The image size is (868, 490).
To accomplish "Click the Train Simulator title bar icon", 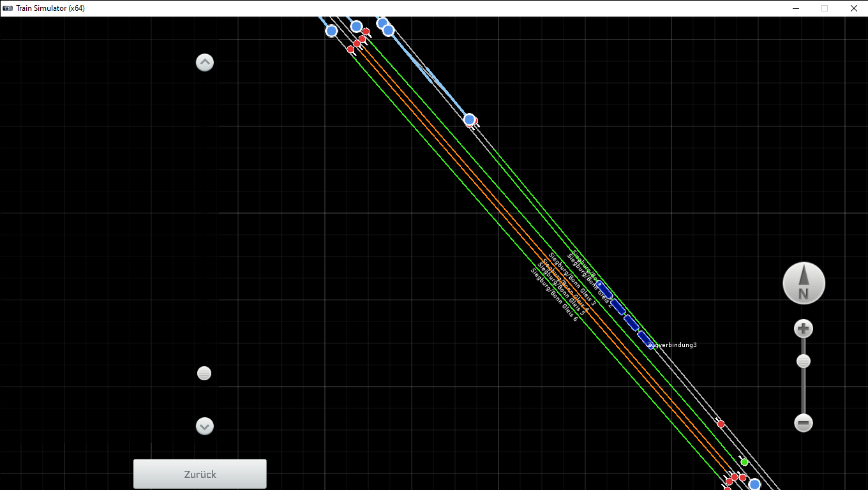I will tap(8, 8).
